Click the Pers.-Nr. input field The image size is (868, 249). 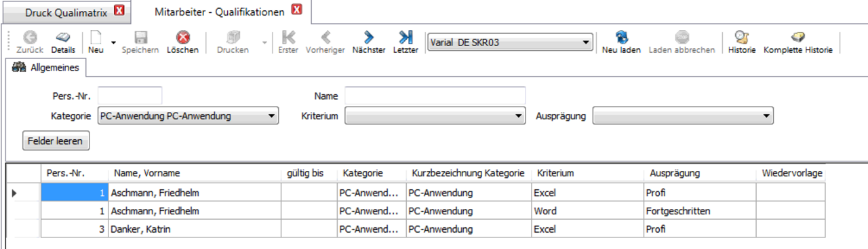click(x=130, y=96)
